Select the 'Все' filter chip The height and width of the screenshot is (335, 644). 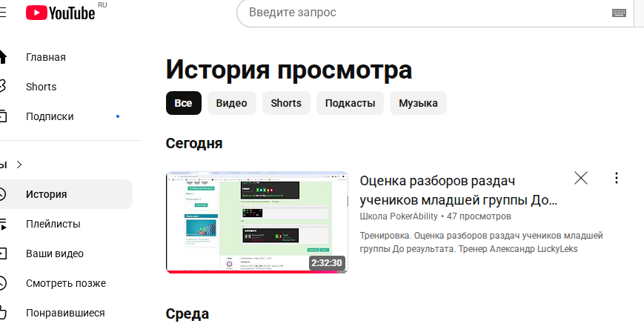(x=184, y=103)
